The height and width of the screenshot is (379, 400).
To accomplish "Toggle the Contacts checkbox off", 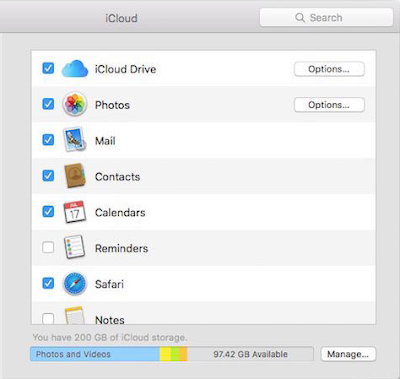I will point(48,176).
